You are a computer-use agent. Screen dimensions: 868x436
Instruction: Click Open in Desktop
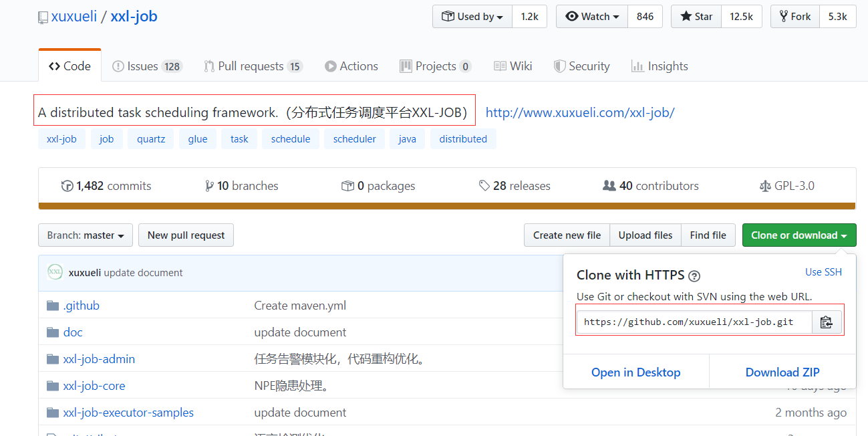pyautogui.click(x=635, y=372)
